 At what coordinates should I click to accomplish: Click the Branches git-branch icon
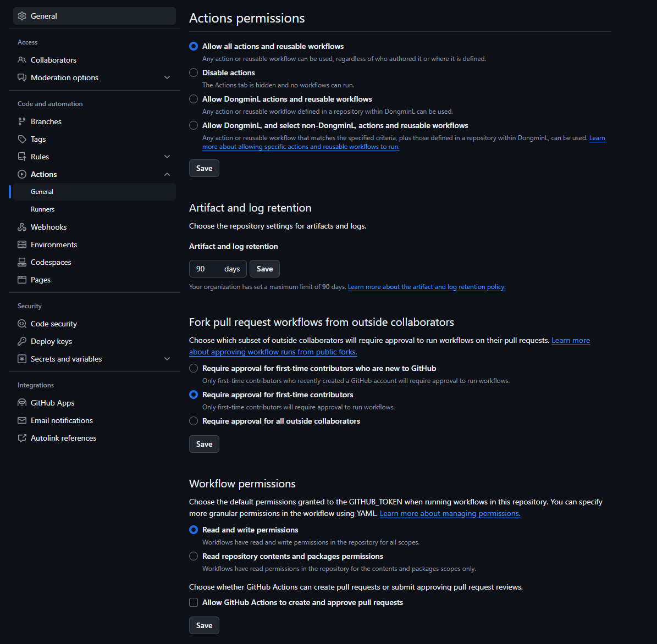[22, 121]
